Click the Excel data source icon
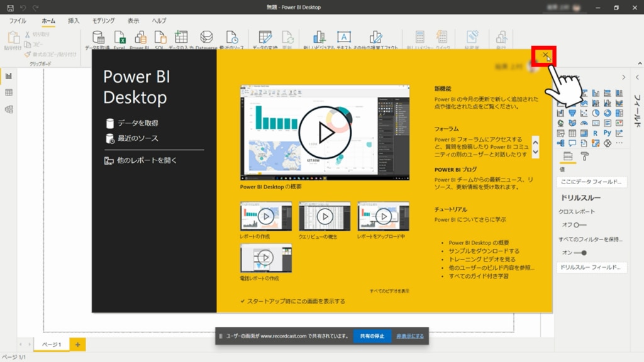 (119, 38)
